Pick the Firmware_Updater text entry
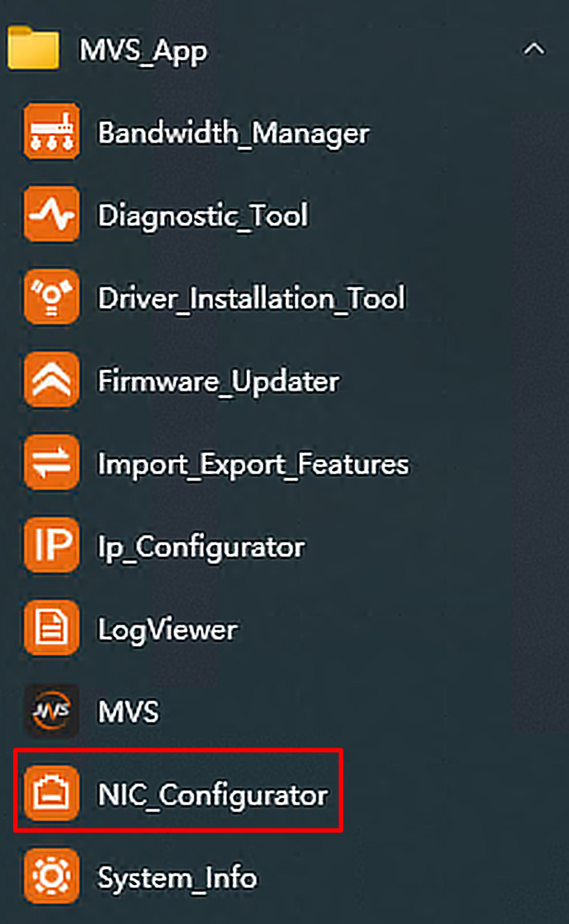The width and height of the screenshot is (569, 924). 218,382
